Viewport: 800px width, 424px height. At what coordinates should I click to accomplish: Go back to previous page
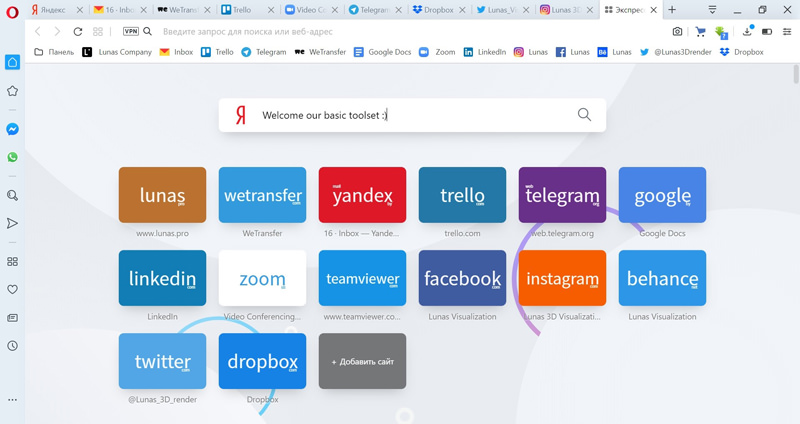coord(38,32)
